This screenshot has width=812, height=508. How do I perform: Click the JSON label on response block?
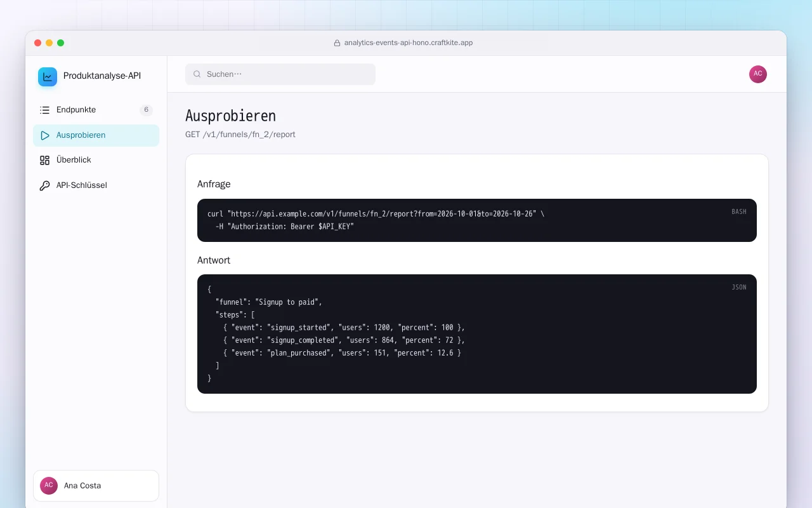click(739, 287)
